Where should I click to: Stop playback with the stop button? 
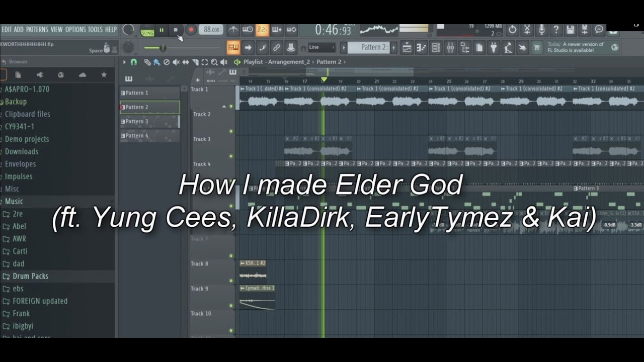pos(176,30)
